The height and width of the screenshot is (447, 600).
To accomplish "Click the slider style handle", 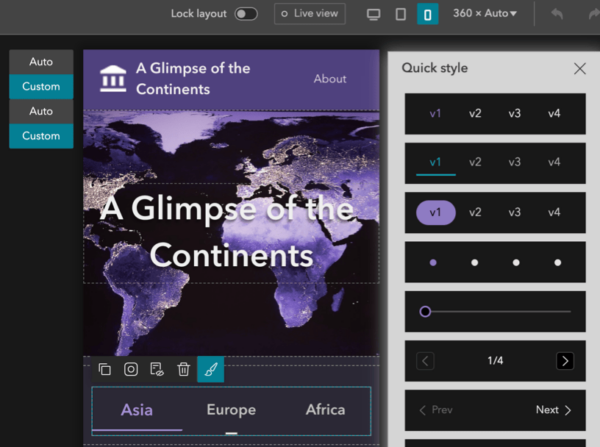I will [x=425, y=312].
